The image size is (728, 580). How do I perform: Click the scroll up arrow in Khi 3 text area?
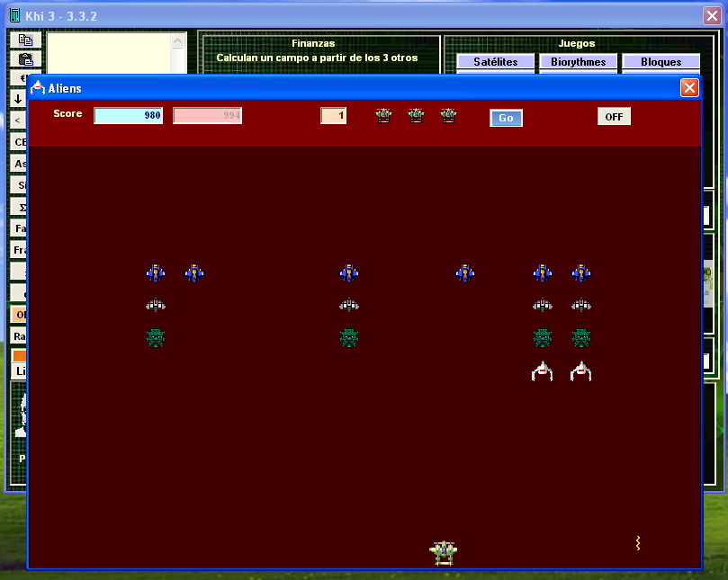pyautogui.click(x=178, y=40)
